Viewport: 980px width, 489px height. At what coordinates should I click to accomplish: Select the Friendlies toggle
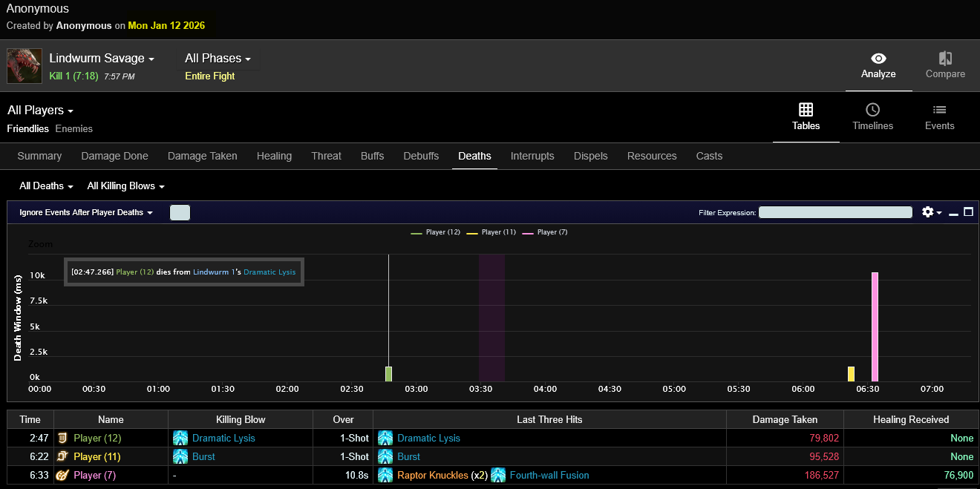(28, 129)
